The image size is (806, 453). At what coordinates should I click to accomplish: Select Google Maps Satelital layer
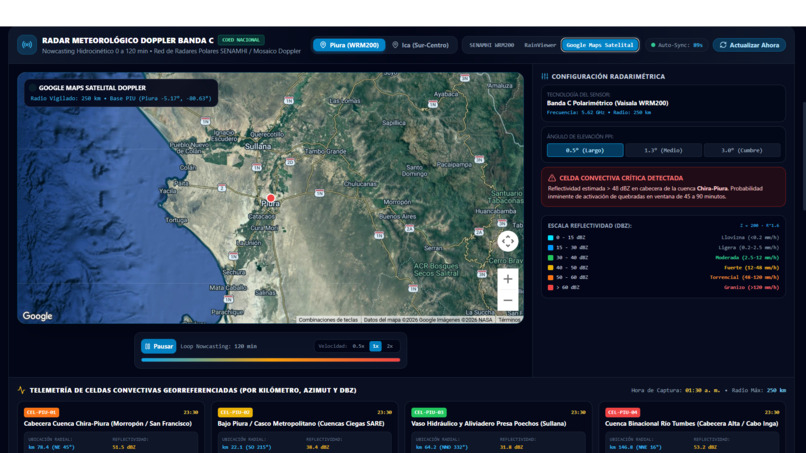[x=600, y=45]
